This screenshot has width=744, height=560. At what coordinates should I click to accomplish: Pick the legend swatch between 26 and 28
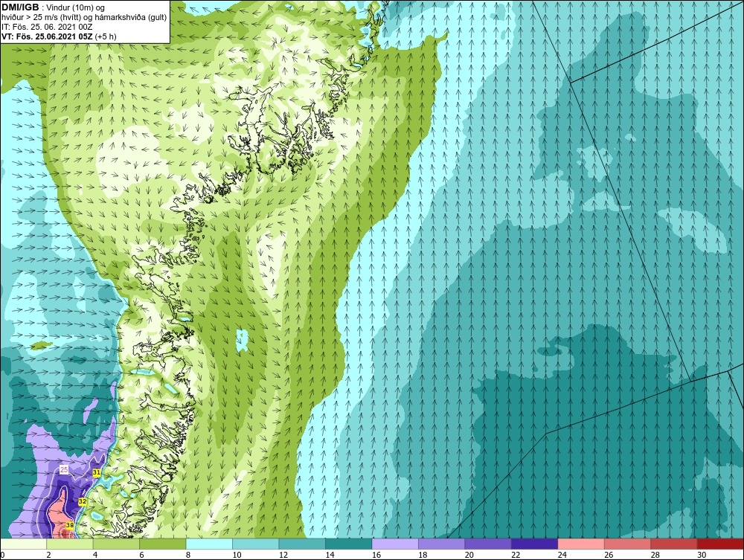click(628, 544)
